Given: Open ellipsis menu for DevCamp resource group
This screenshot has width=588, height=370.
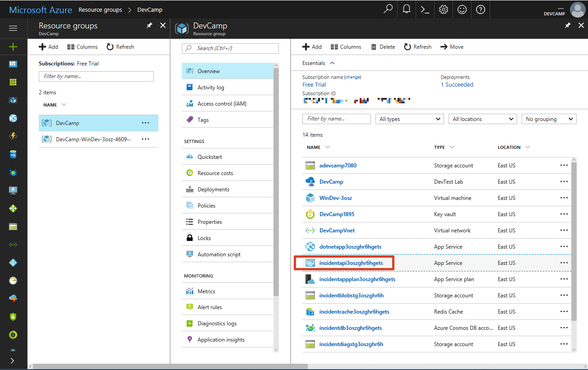Looking at the screenshot, I should coord(145,123).
